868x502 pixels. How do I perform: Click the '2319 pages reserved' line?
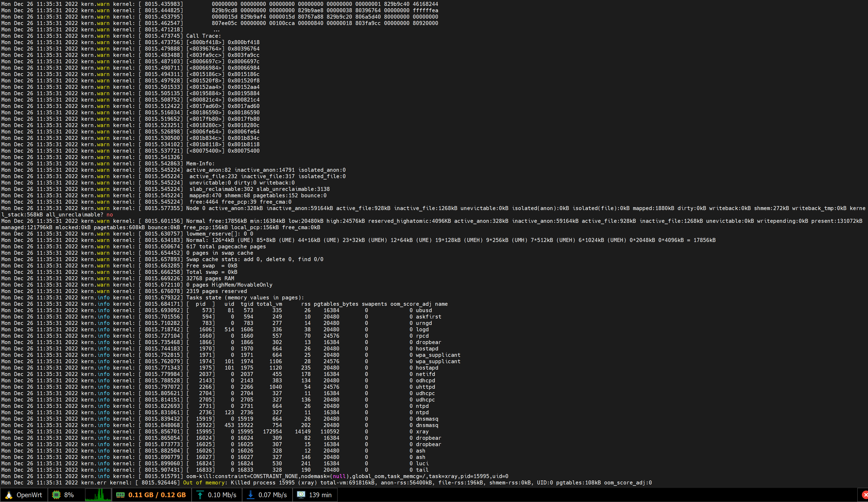pos(217,291)
